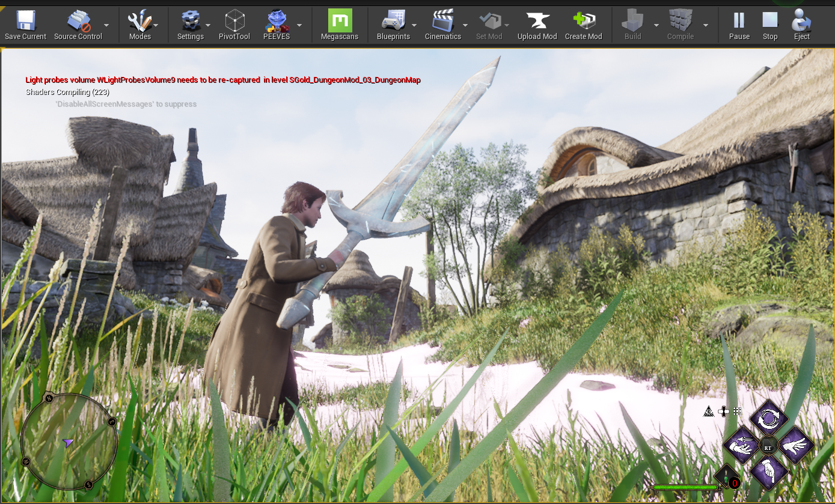Click the 'DisableAllScreenMessages' to suppress hint
This screenshot has height=504, width=835.
point(126,104)
